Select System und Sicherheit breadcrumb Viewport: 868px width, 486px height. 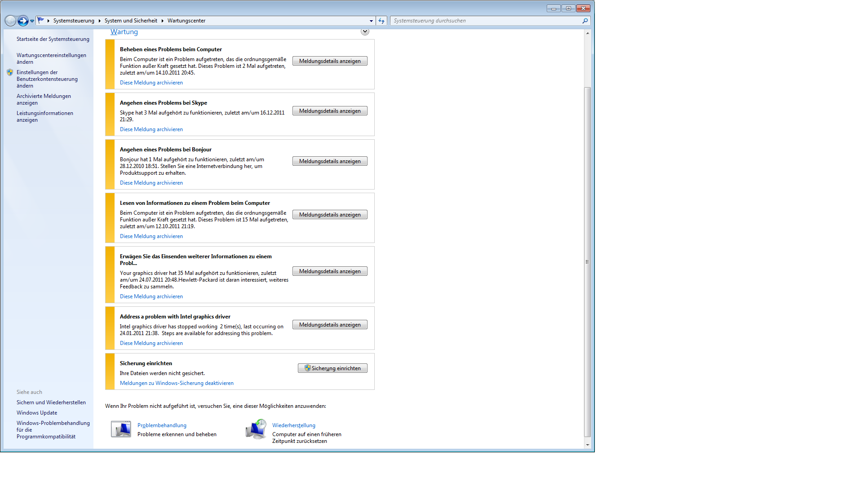(131, 21)
